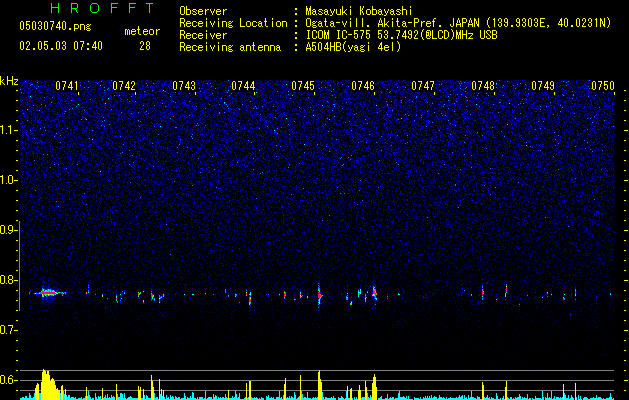629x400 pixels.
Task: Click observer name Masayuki Kobayashi
Action: tap(359, 11)
